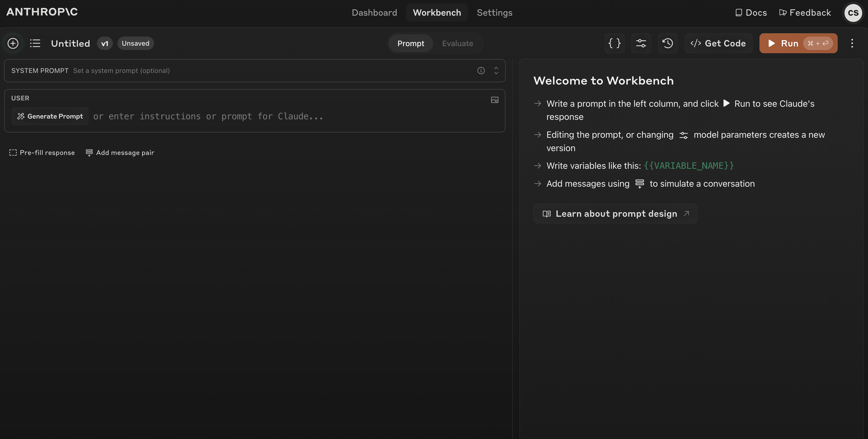Open the CS account avatar menu
The height and width of the screenshot is (439, 868).
853,13
